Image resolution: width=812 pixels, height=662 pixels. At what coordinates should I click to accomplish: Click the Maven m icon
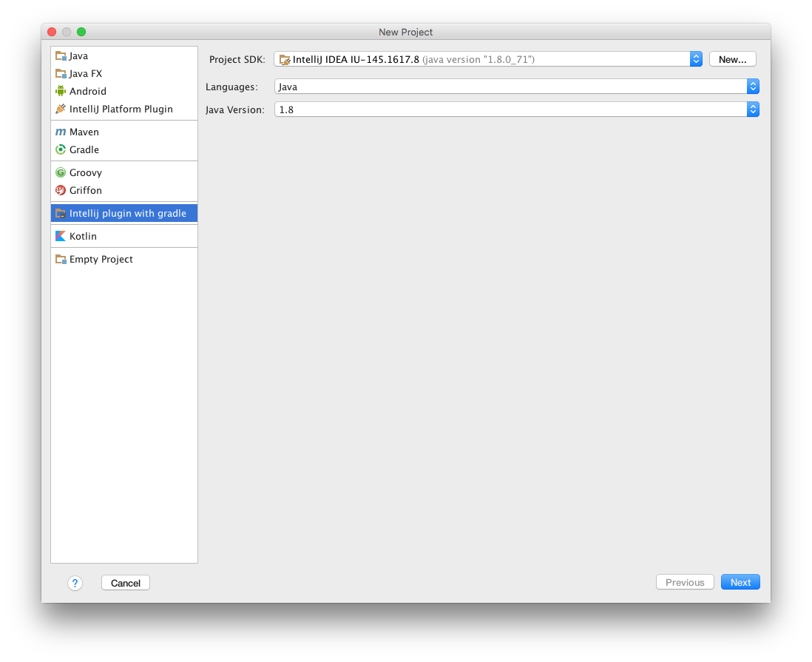[x=61, y=132]
